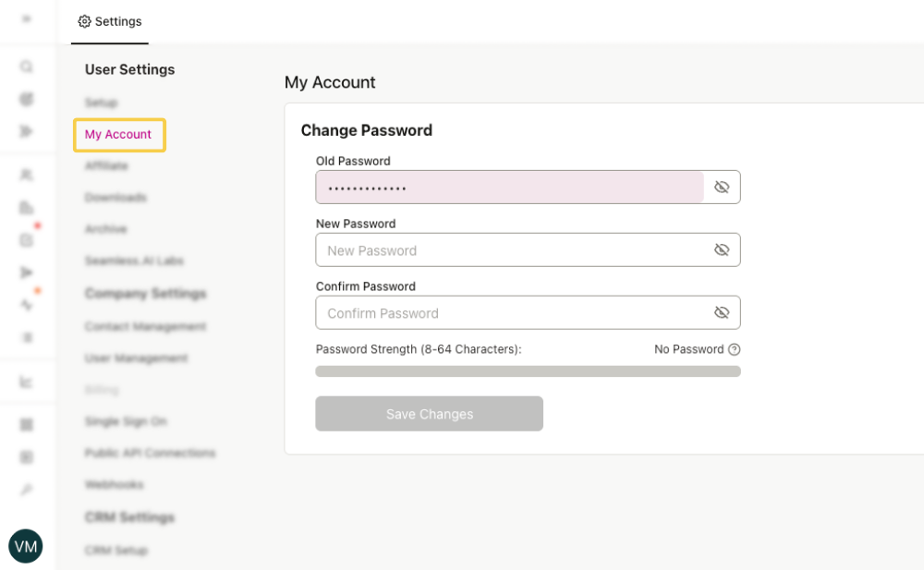Open search from the left sidebar
This screenshot has height=570, width=924.
(26, 67)
